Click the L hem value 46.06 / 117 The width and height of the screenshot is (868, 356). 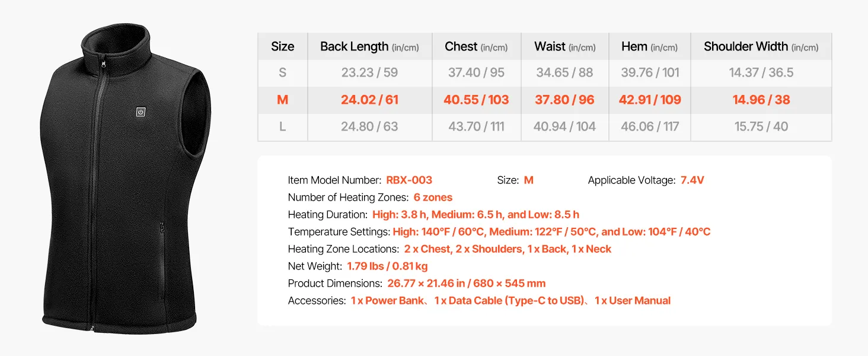click(x=650, y=126)
